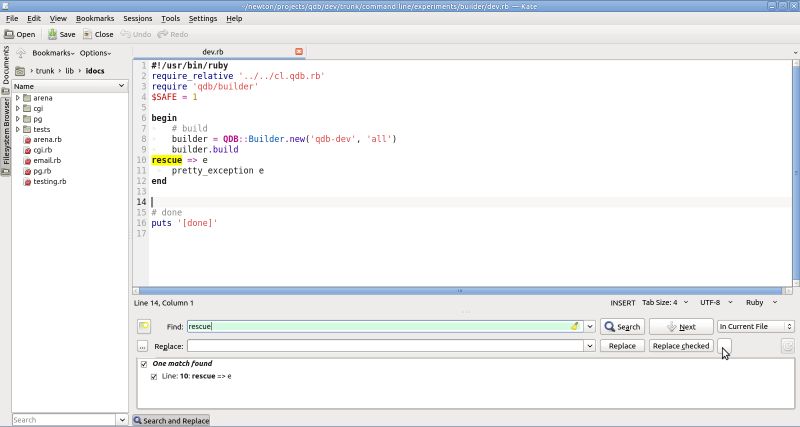
Task: Go up one folder with the arrow icon
Action: coord(21,53)
